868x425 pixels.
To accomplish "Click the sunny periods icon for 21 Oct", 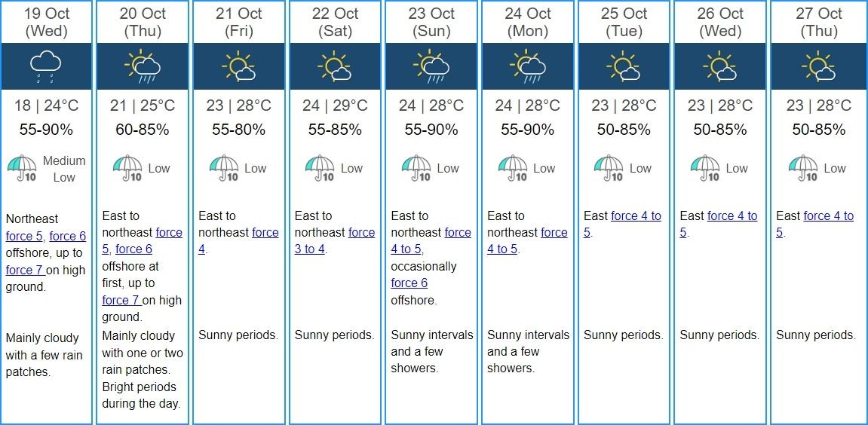I will click(238, 66).
